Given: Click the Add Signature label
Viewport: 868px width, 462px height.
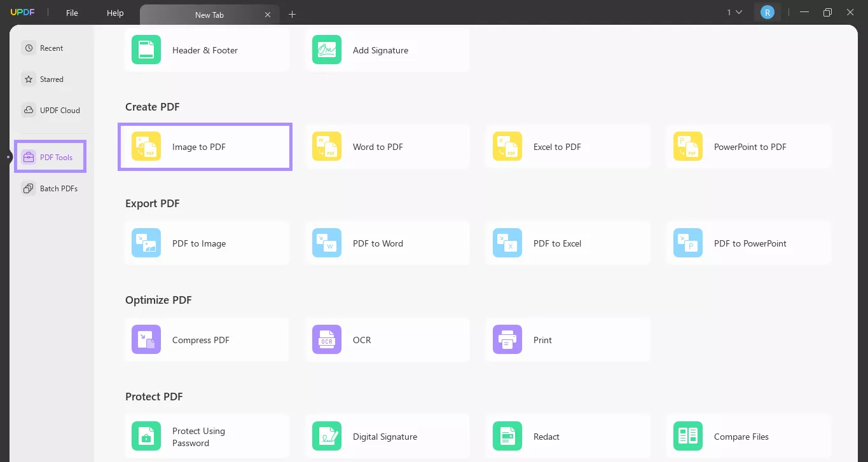Looking at the screenshot, I should tap(380, 50).
